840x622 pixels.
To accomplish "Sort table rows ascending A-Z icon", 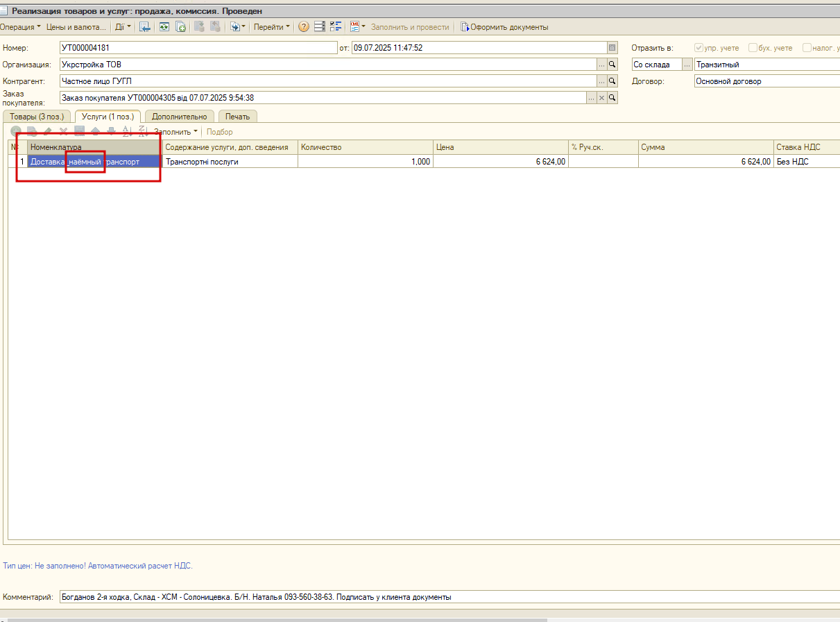I will [126, 131].
